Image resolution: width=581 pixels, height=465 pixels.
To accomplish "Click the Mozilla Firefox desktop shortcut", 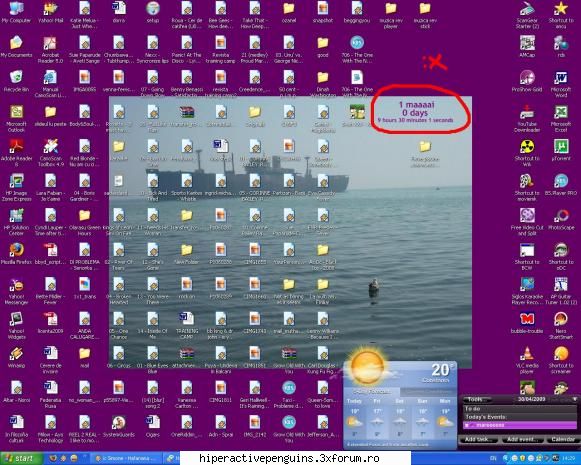I will click(x=16, y=253).
